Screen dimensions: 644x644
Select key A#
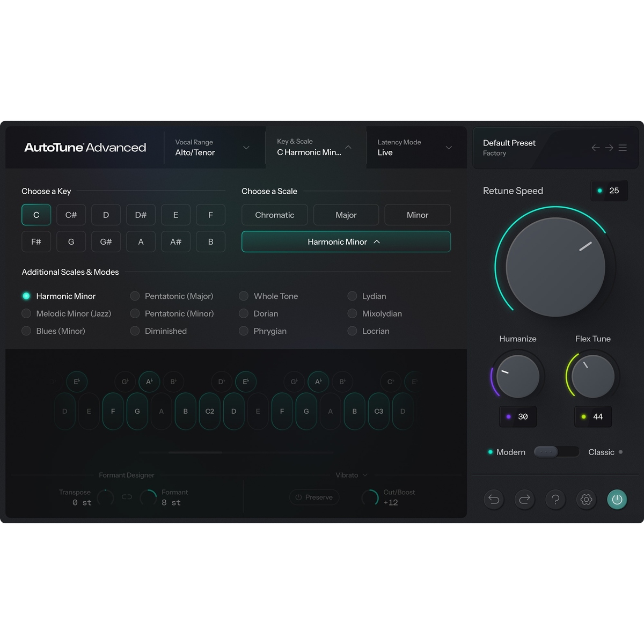point(175,241)
